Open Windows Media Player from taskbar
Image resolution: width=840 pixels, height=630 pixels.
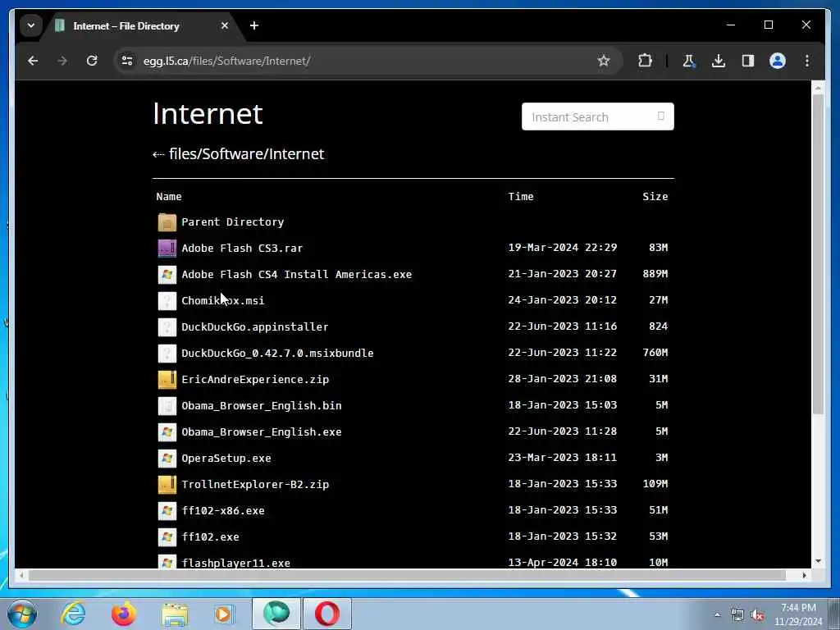(x=224, y=614)
